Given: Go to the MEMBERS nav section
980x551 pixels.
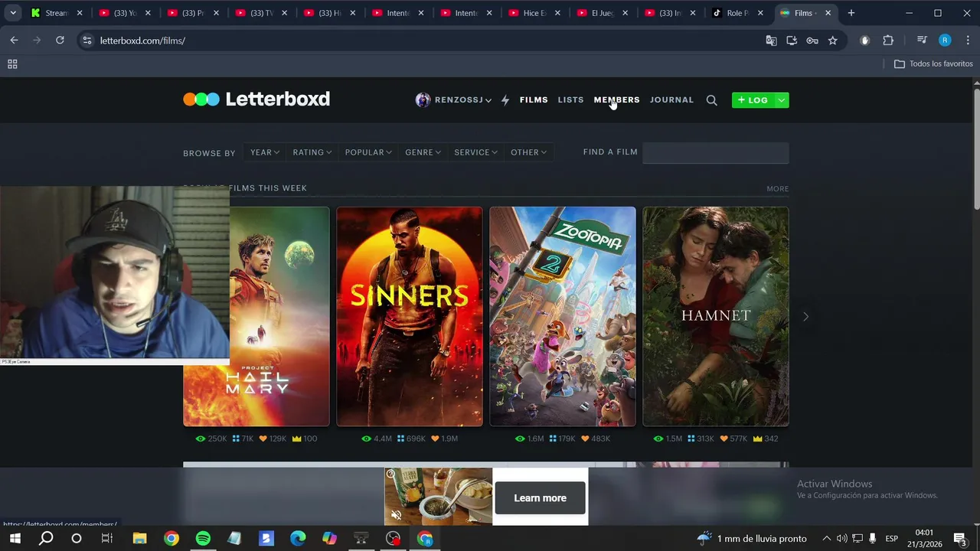Looking at the screenshot, I should tap(616, 100).
